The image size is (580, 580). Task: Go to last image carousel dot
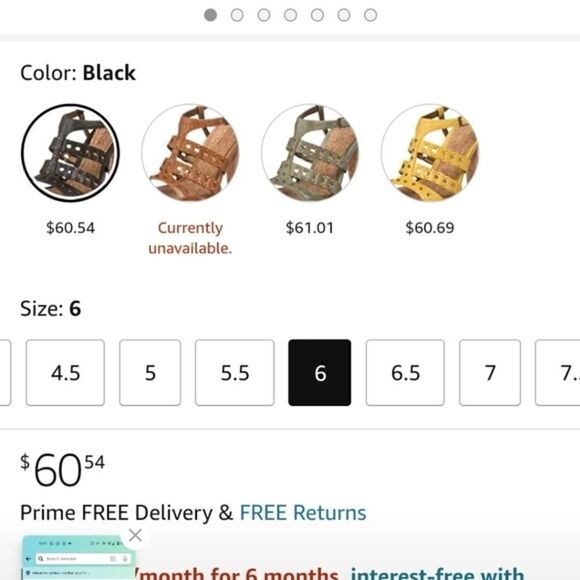click(x=371, y=15)
